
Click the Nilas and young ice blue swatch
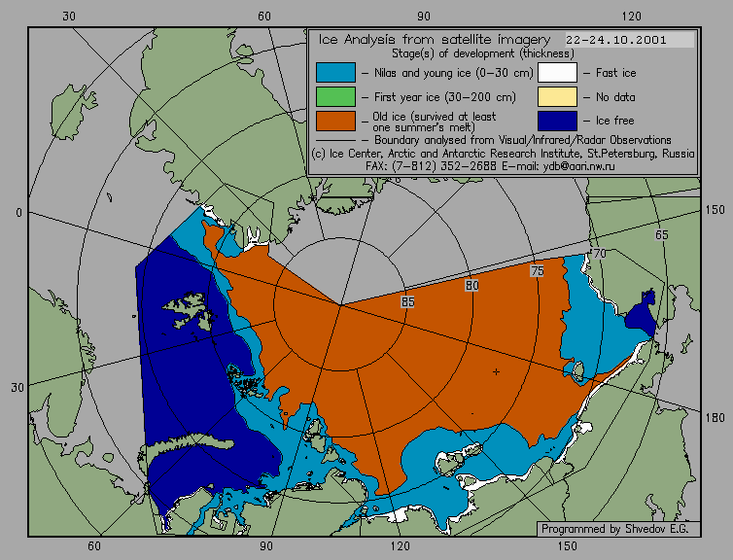tap(335, 73)
